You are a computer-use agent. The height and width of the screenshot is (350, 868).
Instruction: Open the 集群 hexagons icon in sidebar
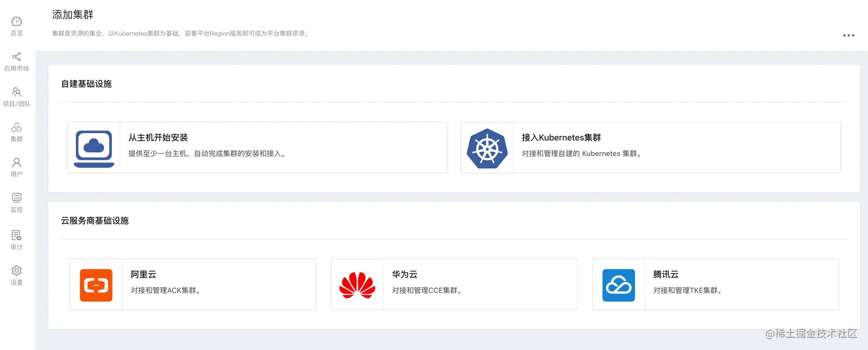pos(17,127)
